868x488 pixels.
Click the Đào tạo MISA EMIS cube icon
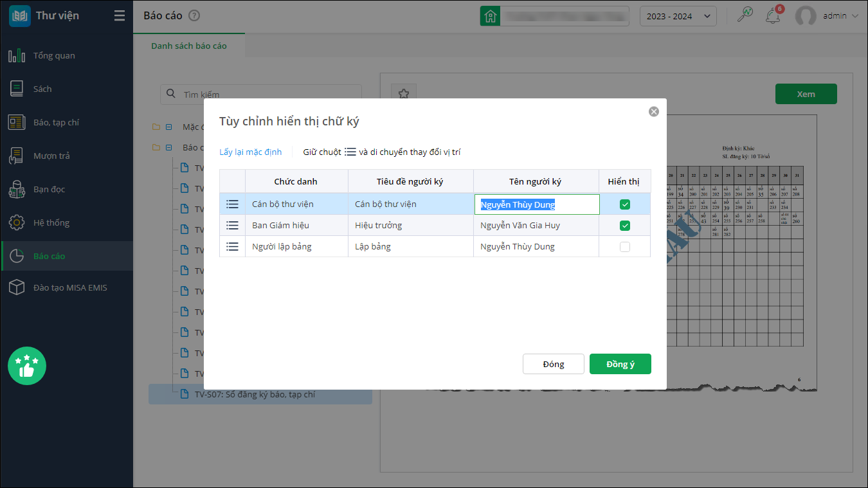click(17, 288)
